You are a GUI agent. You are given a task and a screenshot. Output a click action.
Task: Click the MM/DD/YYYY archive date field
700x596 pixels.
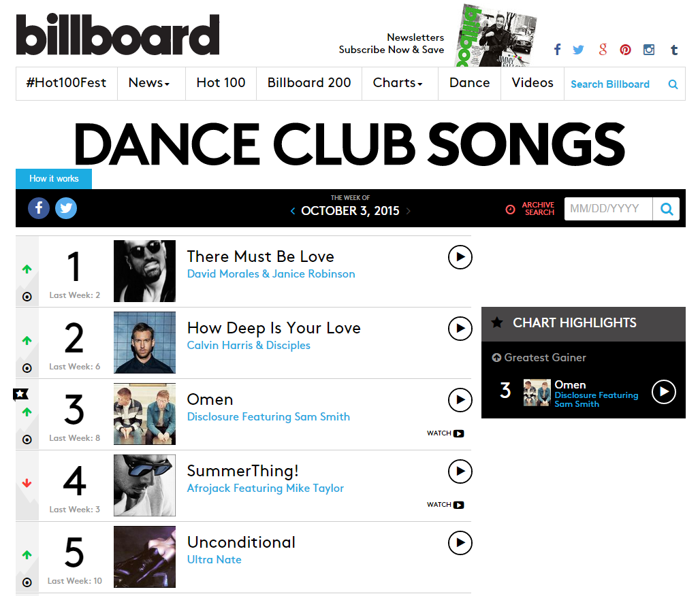[607, 209]
